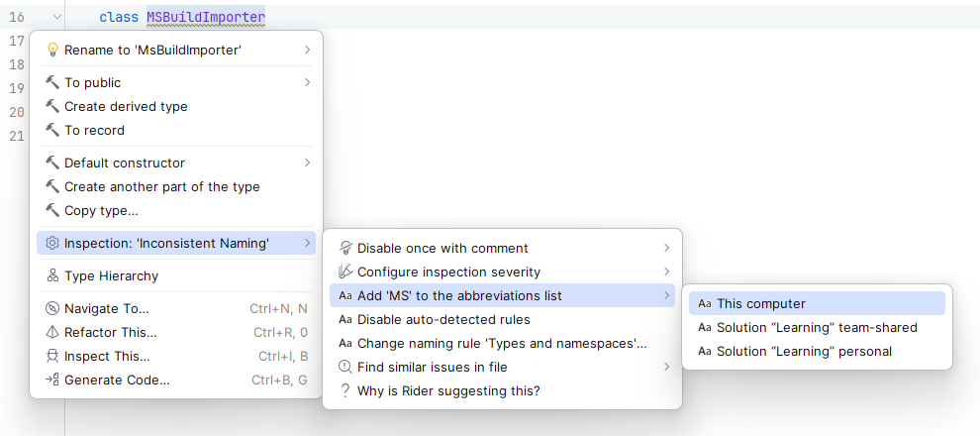Click the Type Hierarchy icon
Image resolution: width=980 pixels, height=436 pixels.
point(52,275)
